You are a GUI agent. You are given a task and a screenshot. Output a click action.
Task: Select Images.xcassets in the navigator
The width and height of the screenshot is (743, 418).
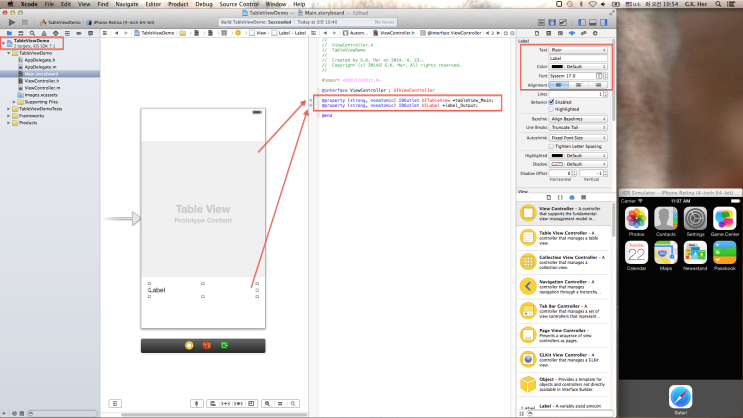(x=40, y=95)
